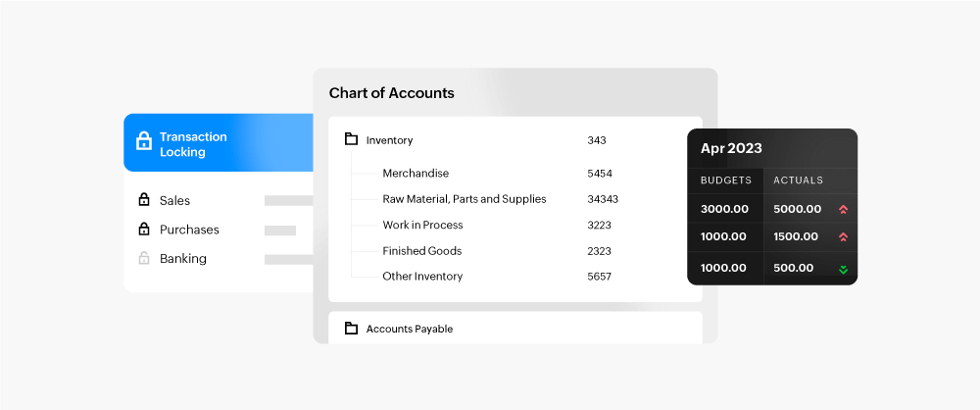The width and height of the screenshot is (980, 410).
Task: Open Raw Material, Parts and Supplies account
Action: point(464,199)
